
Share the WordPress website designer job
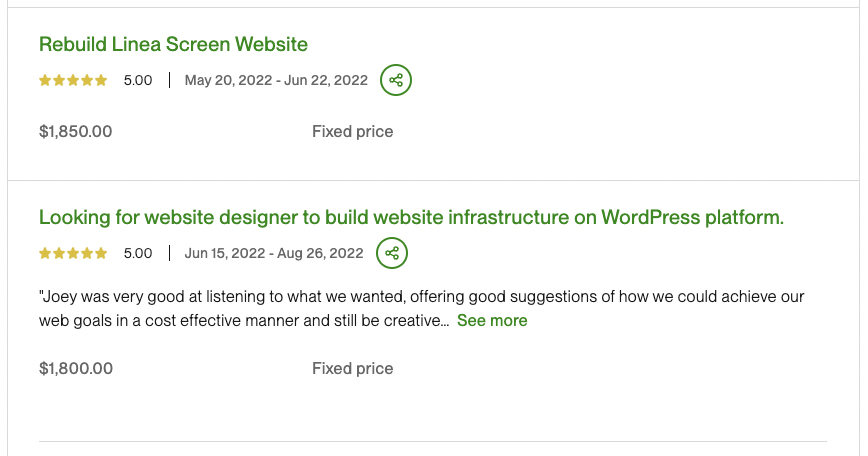click(392, 253)
